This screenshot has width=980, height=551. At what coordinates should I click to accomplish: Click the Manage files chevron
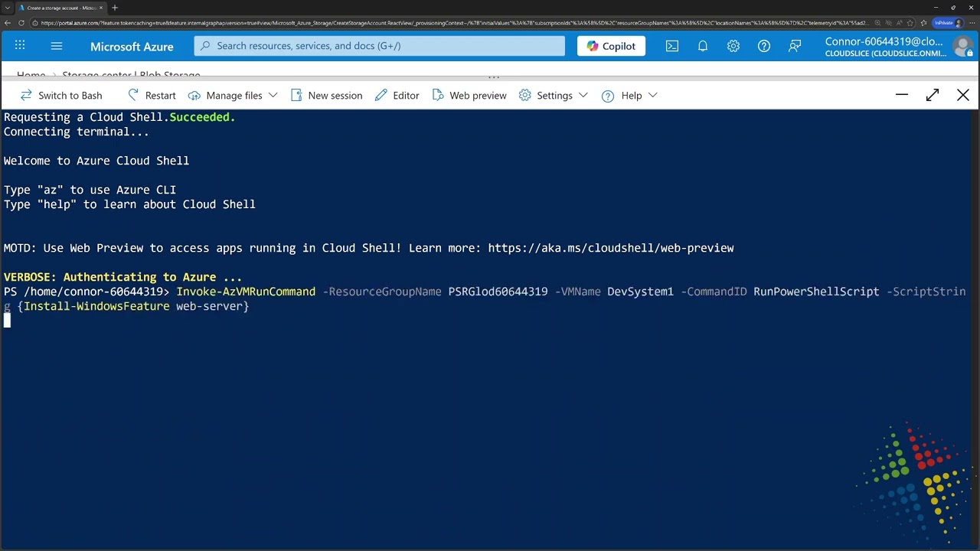pyautogui.click(x=273, y=96)
